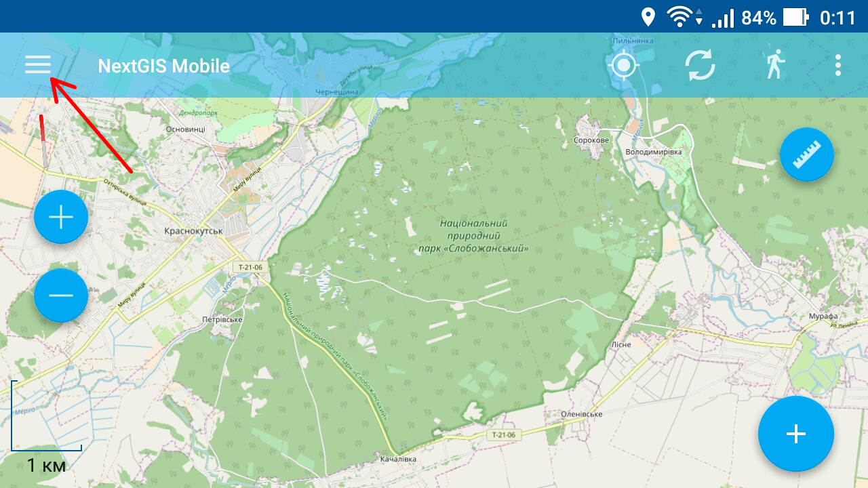Select Краснокутськ town on the map
The image size is (868, 488).
tap(193, 231)
